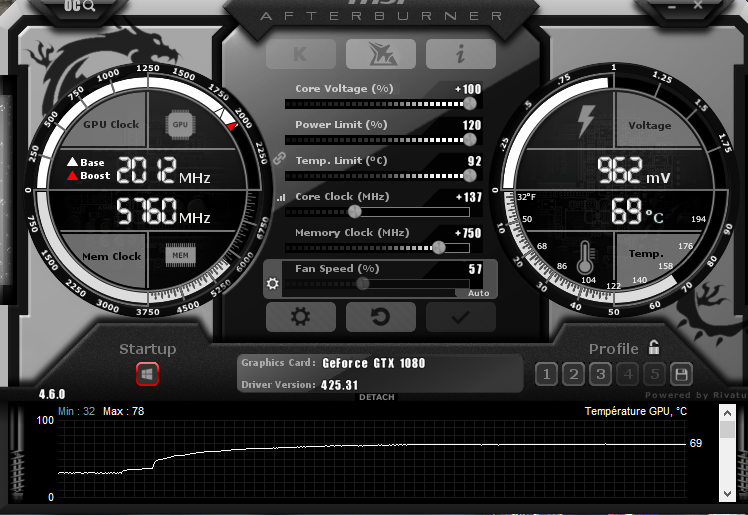748x515 pixels.
Task: Open settings with the gear button
Action: click(x=301, y=317)
